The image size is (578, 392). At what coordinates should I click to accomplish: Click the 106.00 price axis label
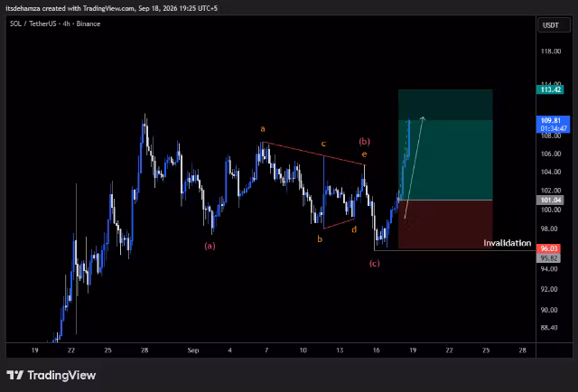[551, 154]
